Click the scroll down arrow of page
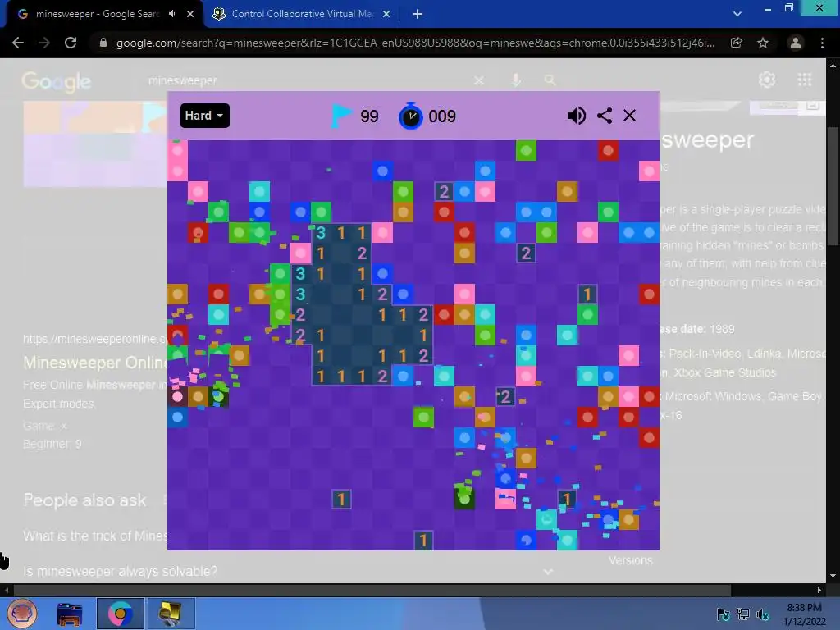This screenshot has height=630, width=840. click(x=833, y=576)
